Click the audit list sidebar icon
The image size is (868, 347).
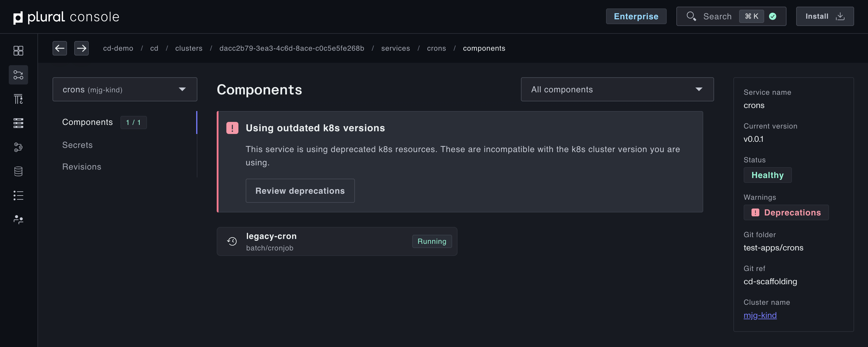pyautogui.click(x=18, y=196)
